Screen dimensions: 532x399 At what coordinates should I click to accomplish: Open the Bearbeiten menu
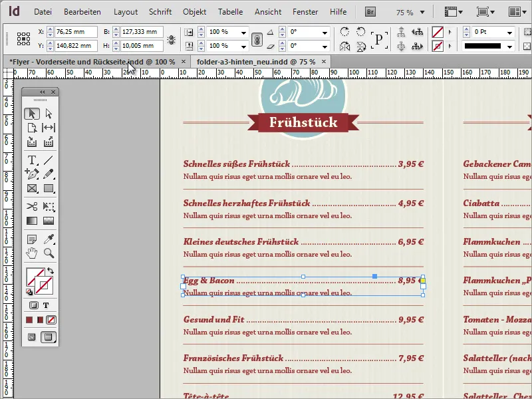pos(82,12)
